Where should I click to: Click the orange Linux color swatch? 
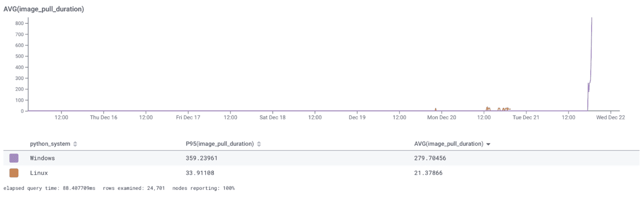tap(14, 173)
